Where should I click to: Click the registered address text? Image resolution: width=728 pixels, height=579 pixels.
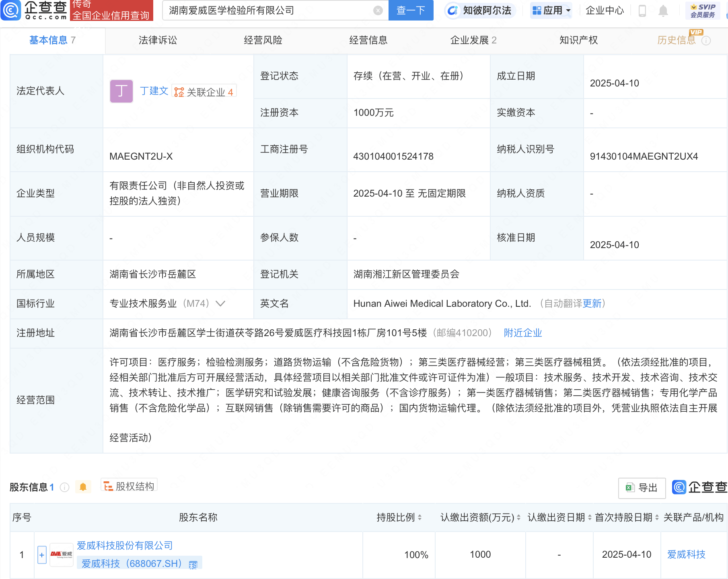pos(268,333)
